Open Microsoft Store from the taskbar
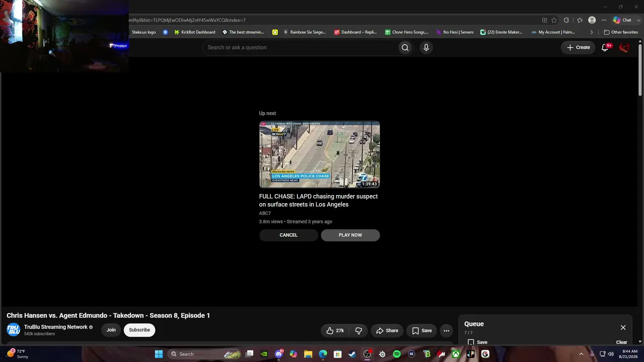The image size is (644, 362). tap(338, 354)
